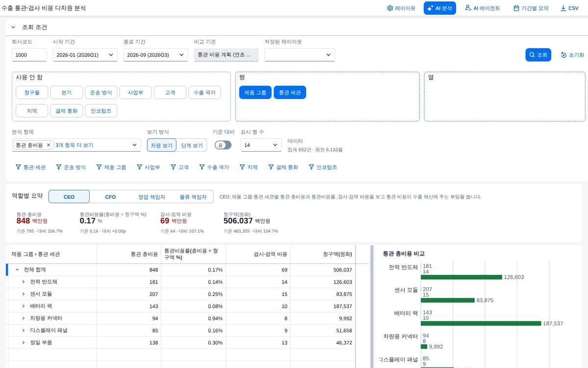The height and width of the screenshot is (368, 588).
Task: Select the 고객 dimension chip
Action: (170, 92)
